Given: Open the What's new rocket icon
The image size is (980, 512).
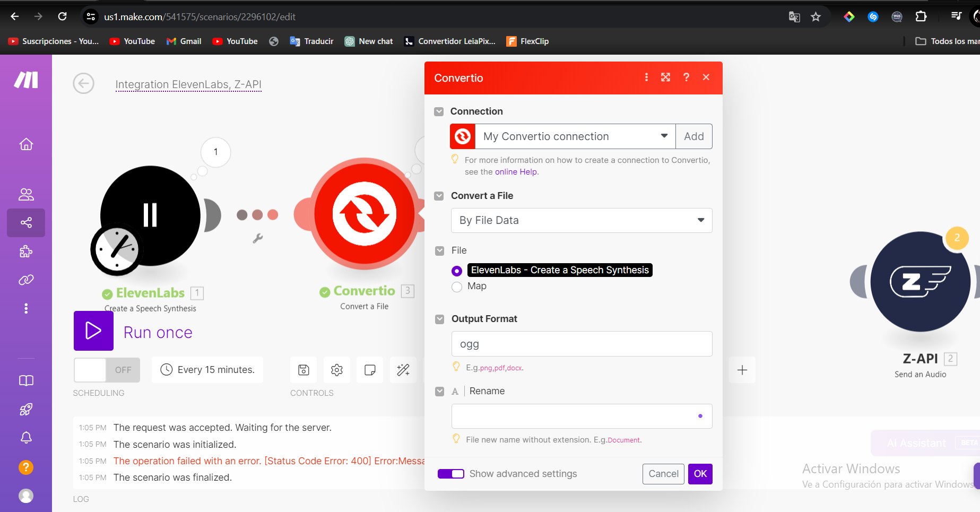Looking at the screenshot, I should click(26, 409).
